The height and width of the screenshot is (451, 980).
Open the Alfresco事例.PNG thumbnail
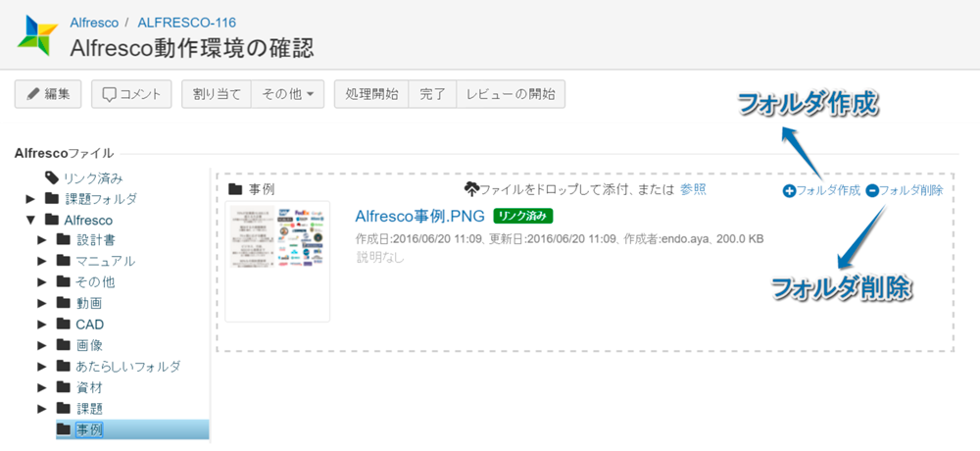pos(277,262)
